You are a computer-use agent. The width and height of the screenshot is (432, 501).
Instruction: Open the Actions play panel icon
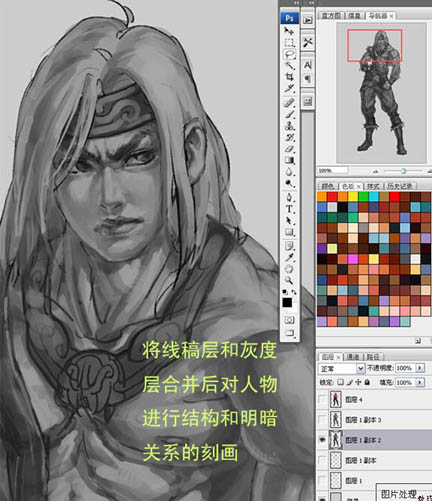point(308,20)
